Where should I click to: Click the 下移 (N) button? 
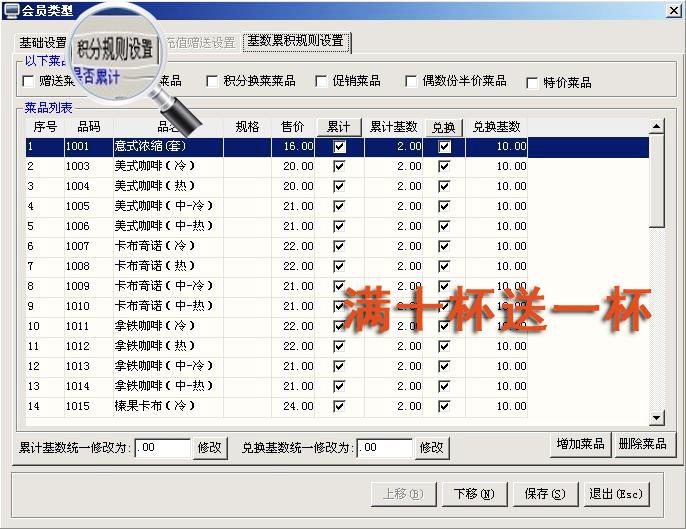click(474, 494)
